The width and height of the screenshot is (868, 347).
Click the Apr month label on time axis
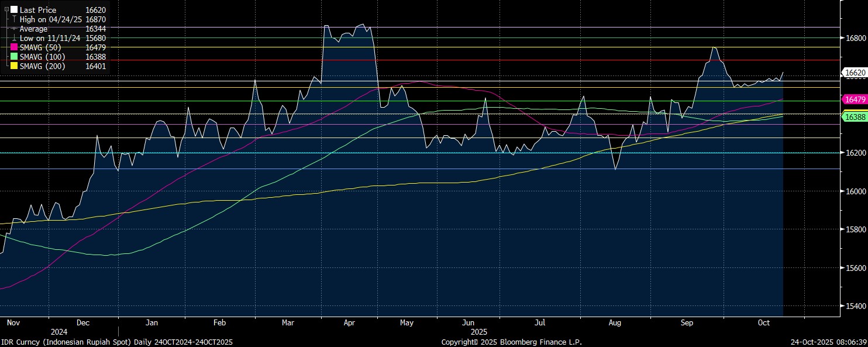(x=350, y=322)
